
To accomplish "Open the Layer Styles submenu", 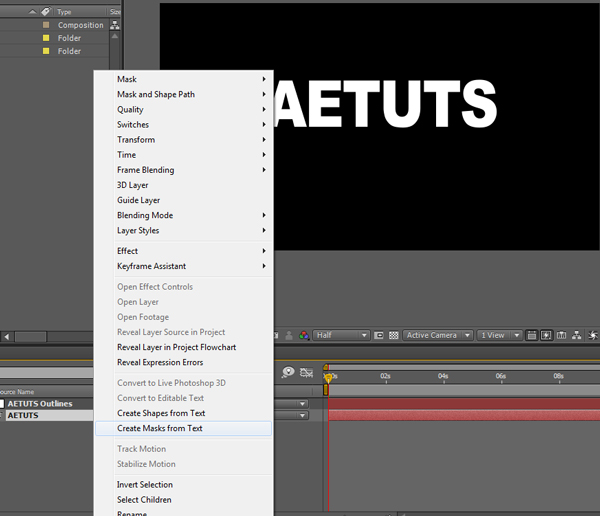I will tap(184, 230).
